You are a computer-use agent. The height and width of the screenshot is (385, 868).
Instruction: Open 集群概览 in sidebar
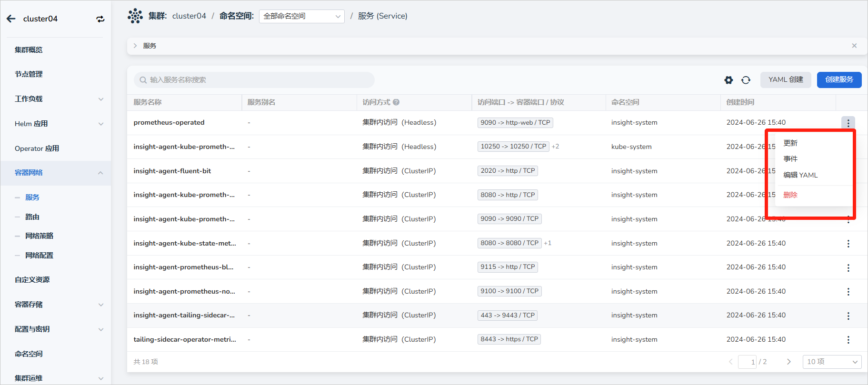(29, 50)
